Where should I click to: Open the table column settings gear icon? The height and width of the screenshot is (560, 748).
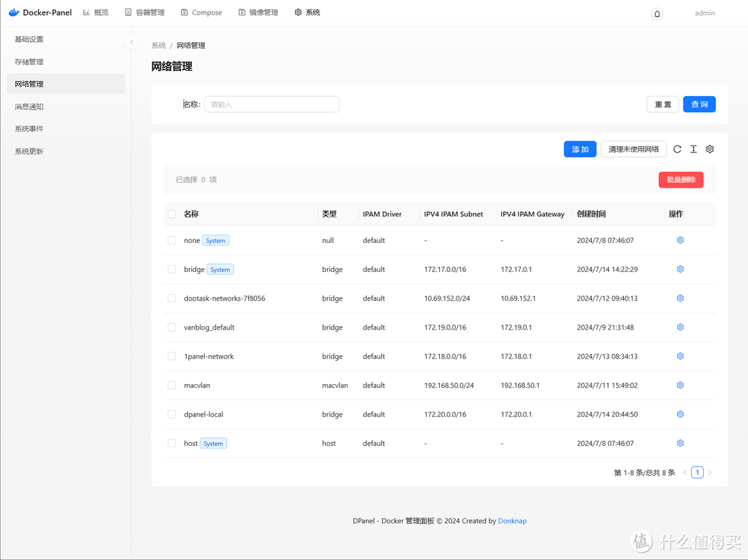pyautogui.click(x=709, y=149)
